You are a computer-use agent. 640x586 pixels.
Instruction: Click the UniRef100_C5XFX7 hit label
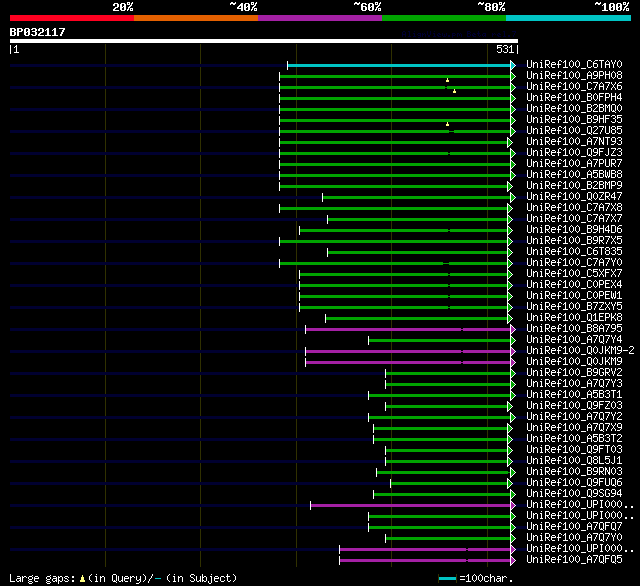click(574, 274)
